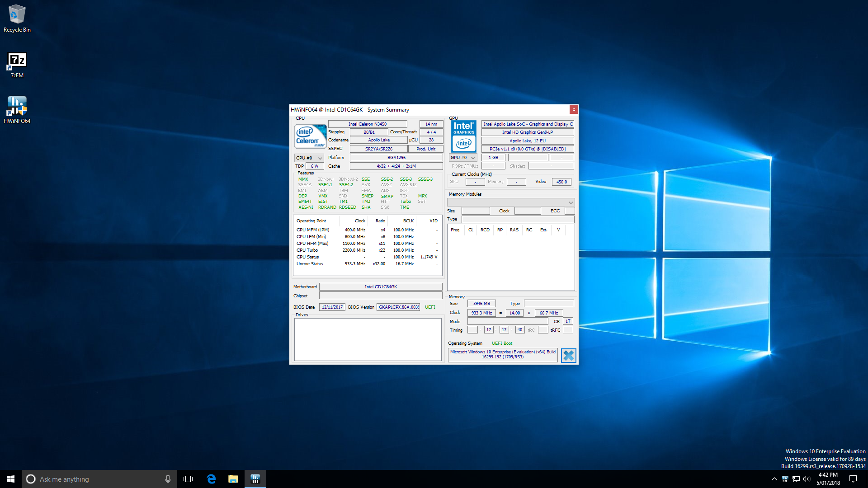Click the 6 W TDP value
This screenshot has height=488, width=868.
coord(315,166)
